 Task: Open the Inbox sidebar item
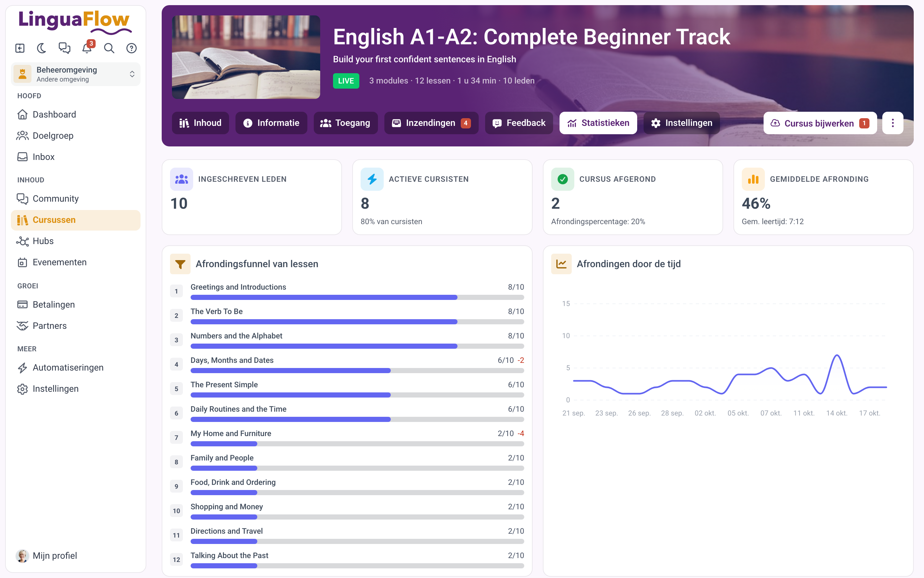point(76,157)
